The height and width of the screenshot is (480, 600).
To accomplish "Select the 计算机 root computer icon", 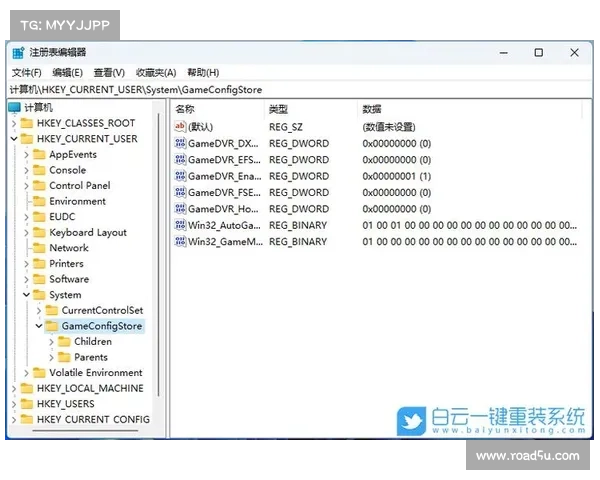I will pyautogui.click(x=15, y=107).
